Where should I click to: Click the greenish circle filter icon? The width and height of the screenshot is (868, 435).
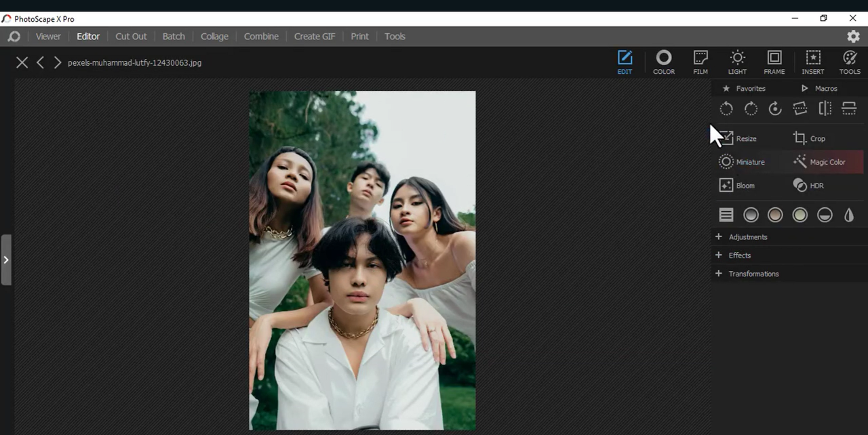[x=800, y=215]
